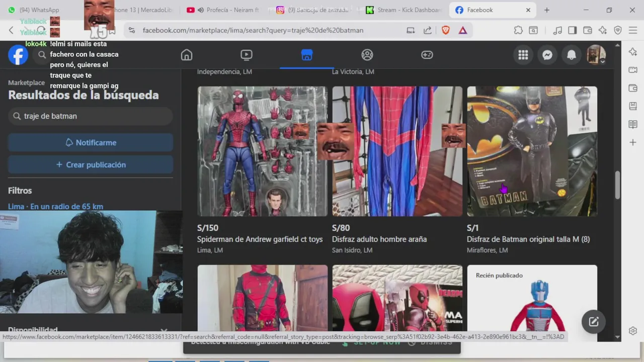Click the Brave Rewards triangle icon

pos(463,30)
